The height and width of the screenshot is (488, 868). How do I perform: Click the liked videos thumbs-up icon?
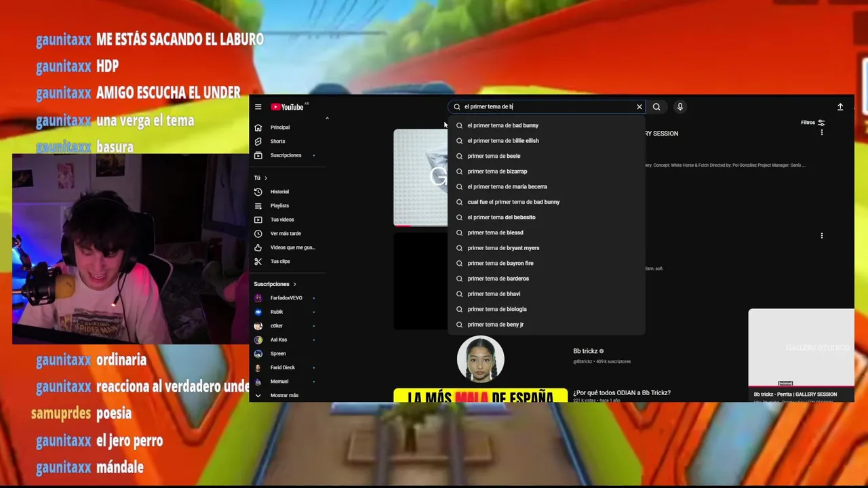258,247
